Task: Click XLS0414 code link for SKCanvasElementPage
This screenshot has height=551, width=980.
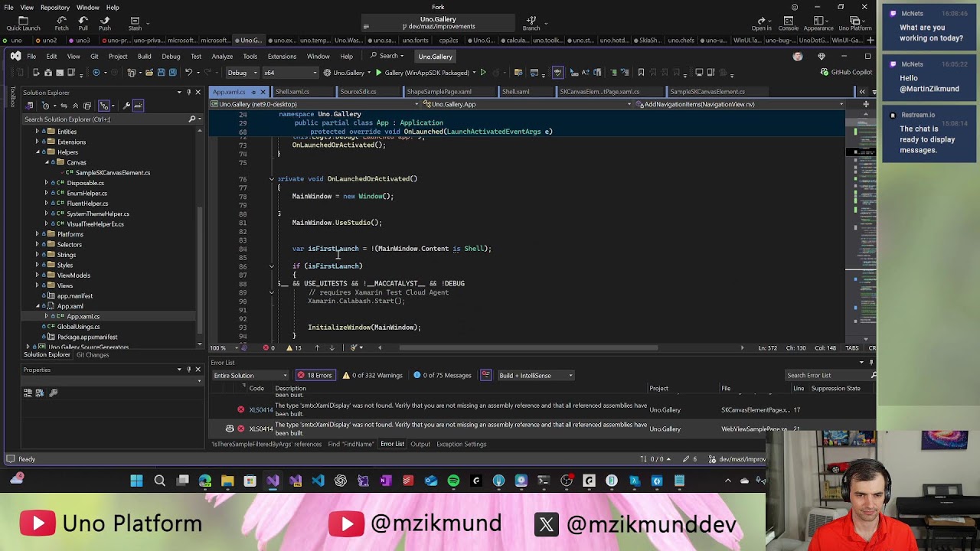Action: pyautogui.click(x=261, y=410)
